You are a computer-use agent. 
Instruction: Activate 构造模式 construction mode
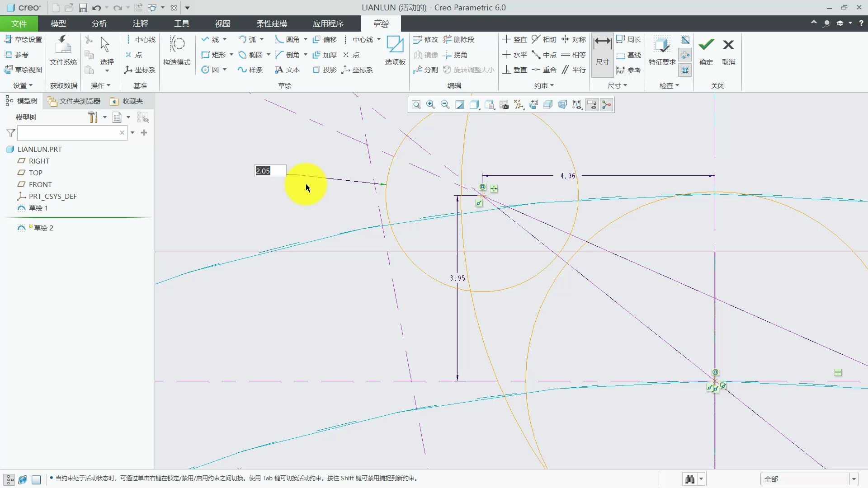click(x=176, y=50)
